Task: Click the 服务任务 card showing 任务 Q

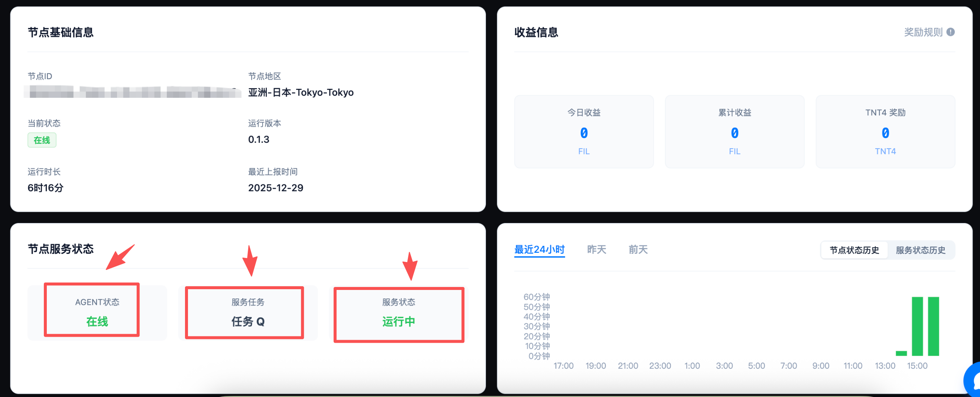Action: pyautogui.click(x=248, y=313)
